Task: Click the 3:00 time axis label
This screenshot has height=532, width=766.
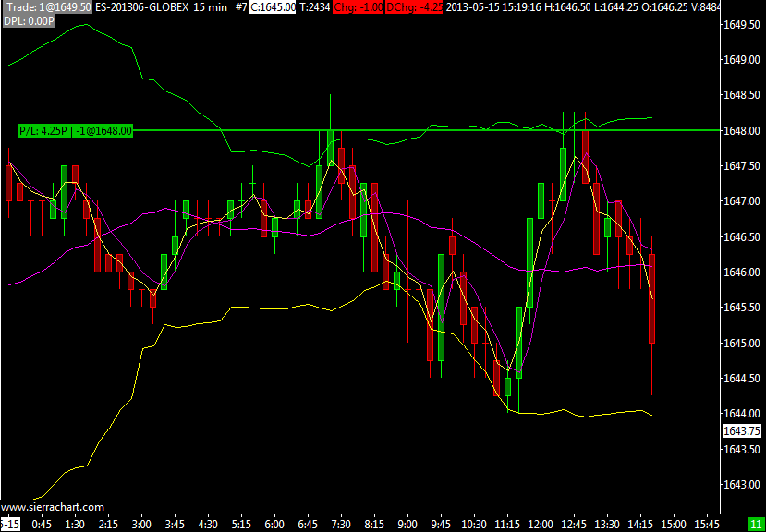Action: tap(141, 523)
